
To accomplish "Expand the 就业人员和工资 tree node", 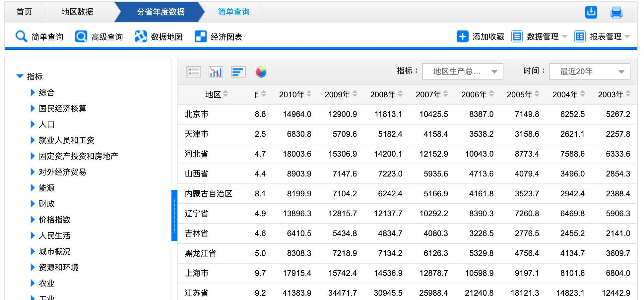I will click(x=32, y=140).
